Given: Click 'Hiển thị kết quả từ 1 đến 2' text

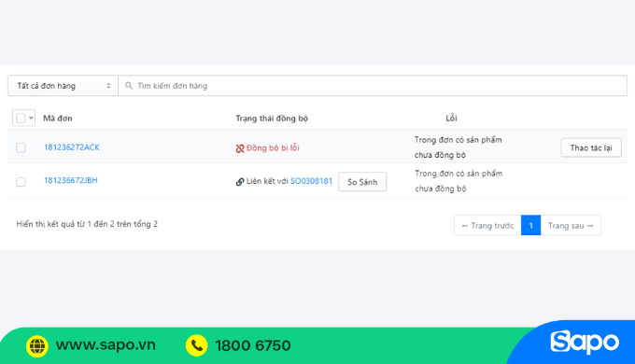Looking at the screenshot, I should point(87,224).
